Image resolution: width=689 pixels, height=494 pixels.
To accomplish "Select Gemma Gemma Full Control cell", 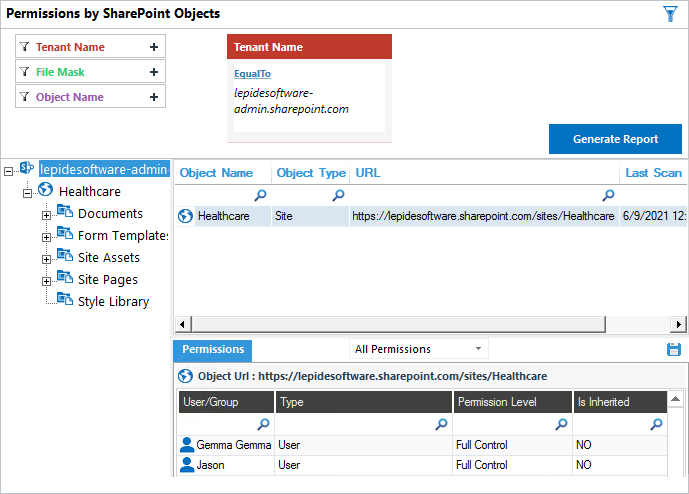I will point(512,445).
